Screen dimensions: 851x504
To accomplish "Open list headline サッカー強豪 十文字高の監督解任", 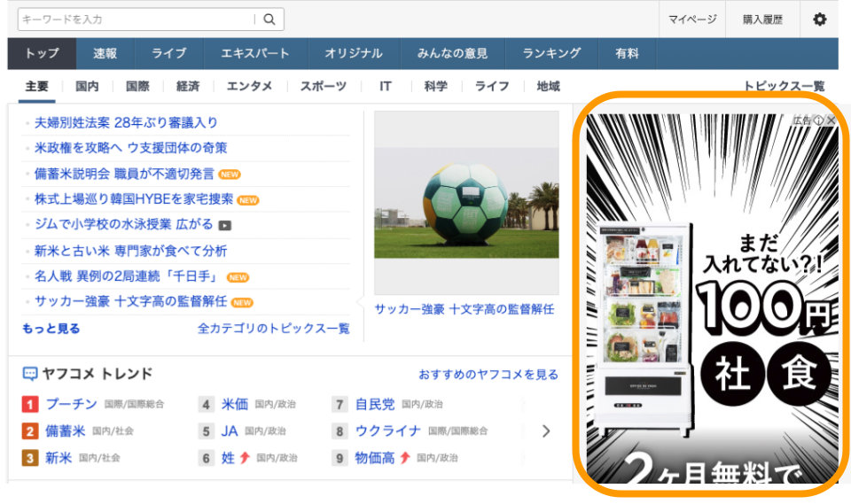I will pyautogui.click(x=131, y=302).
